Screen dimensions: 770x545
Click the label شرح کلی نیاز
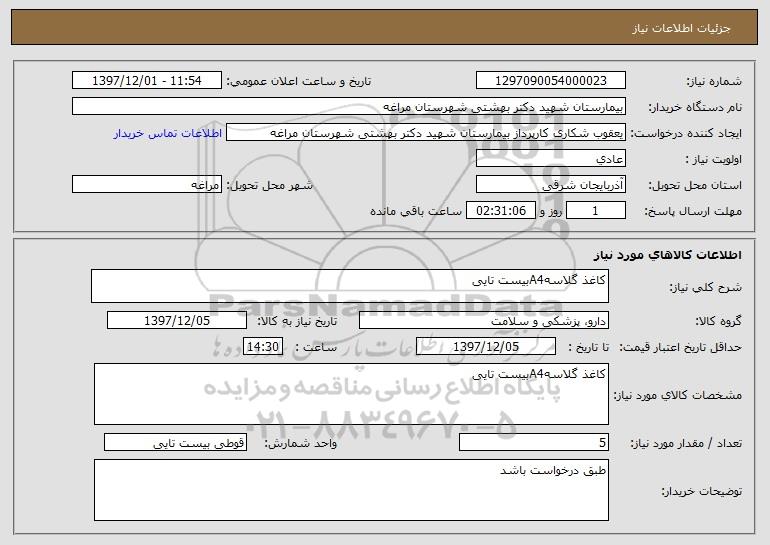click(706, 287)
